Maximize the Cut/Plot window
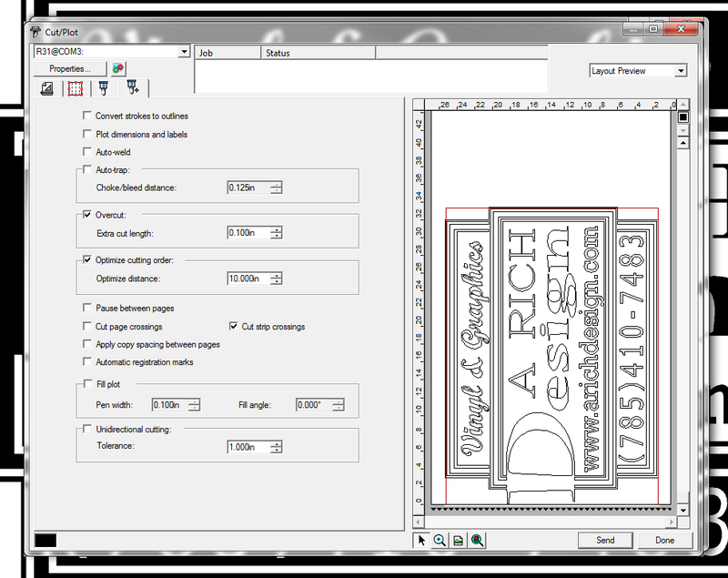This screenshot has width=728, height=578. 653,29
